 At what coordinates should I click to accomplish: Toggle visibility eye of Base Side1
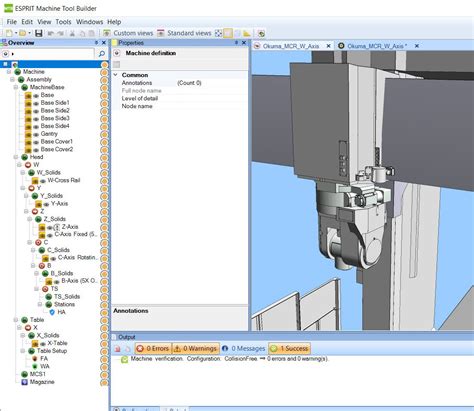(36, 103)
